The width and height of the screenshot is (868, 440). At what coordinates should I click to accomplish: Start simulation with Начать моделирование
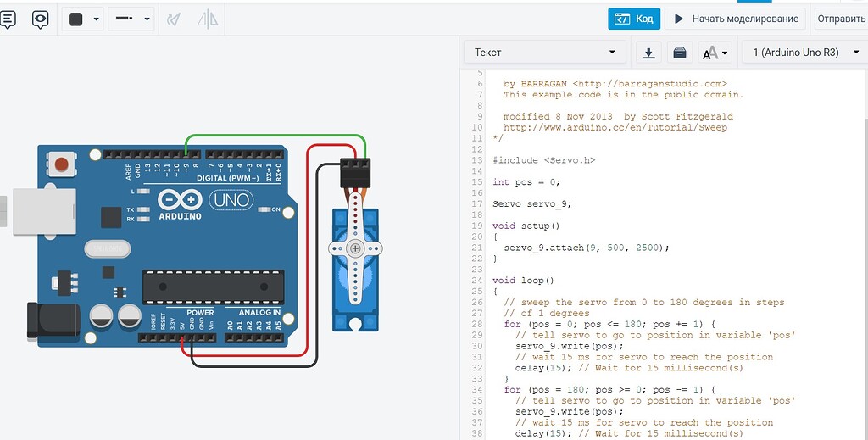point(736,19)
